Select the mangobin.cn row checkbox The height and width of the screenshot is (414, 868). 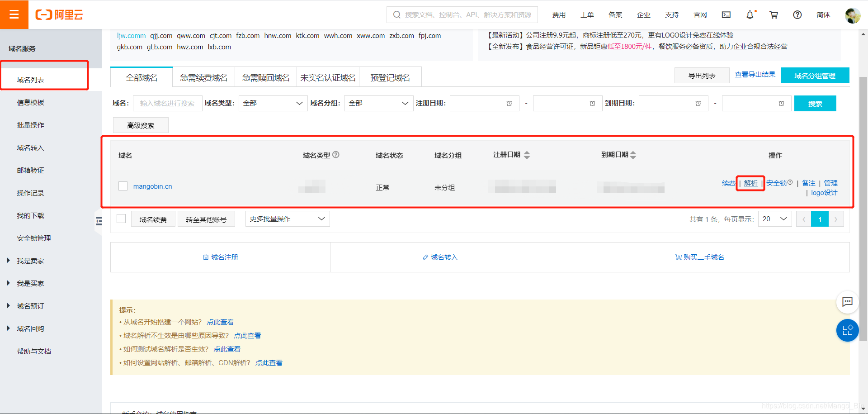123,186
